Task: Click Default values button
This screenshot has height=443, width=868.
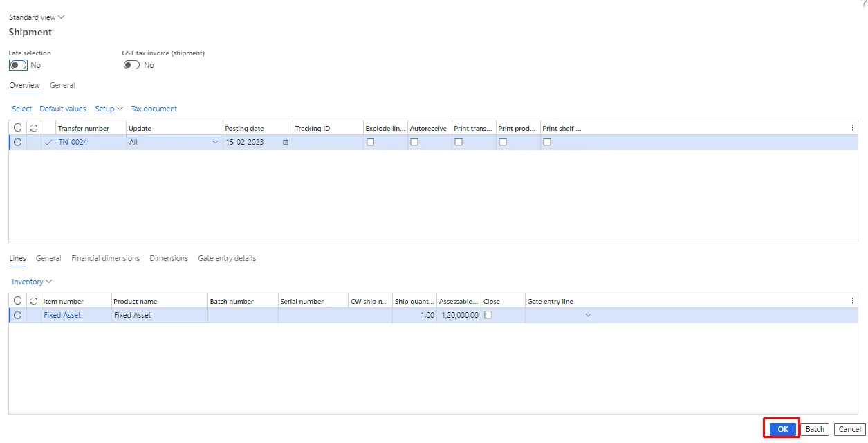Action: point(63,109)
